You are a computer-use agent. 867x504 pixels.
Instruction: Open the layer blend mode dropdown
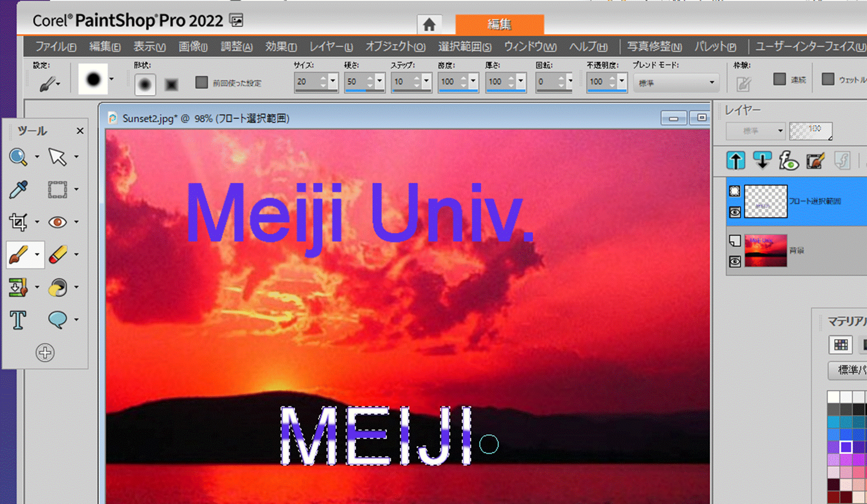pyautogui.click(x=755, y=131)
